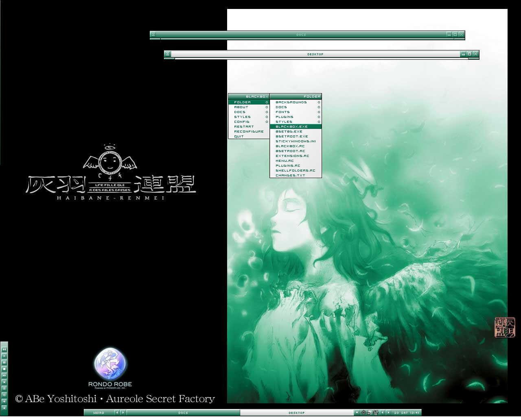The width and height of the screenshot is (521, 420).
Task: Open plugins.rc from the Folder menu
Action: pos(296,165)
